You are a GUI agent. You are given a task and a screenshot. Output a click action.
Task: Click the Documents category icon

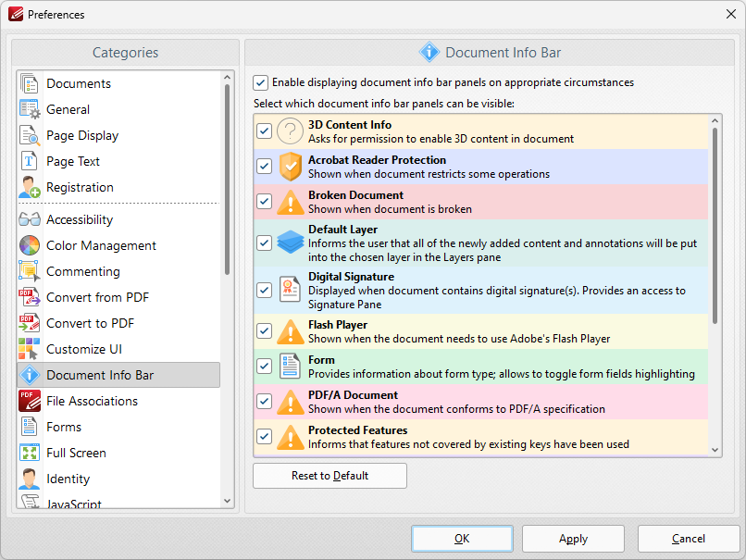pos(30,83)
